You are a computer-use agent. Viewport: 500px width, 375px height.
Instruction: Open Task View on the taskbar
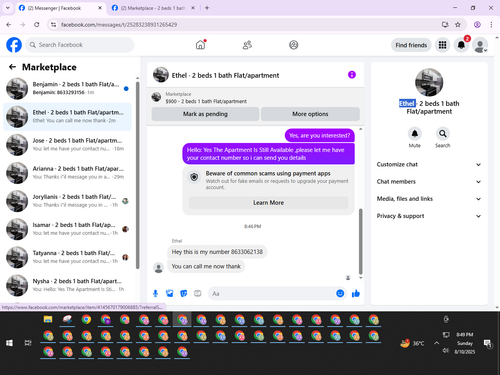pyautogui.click(x=28, y=343)
